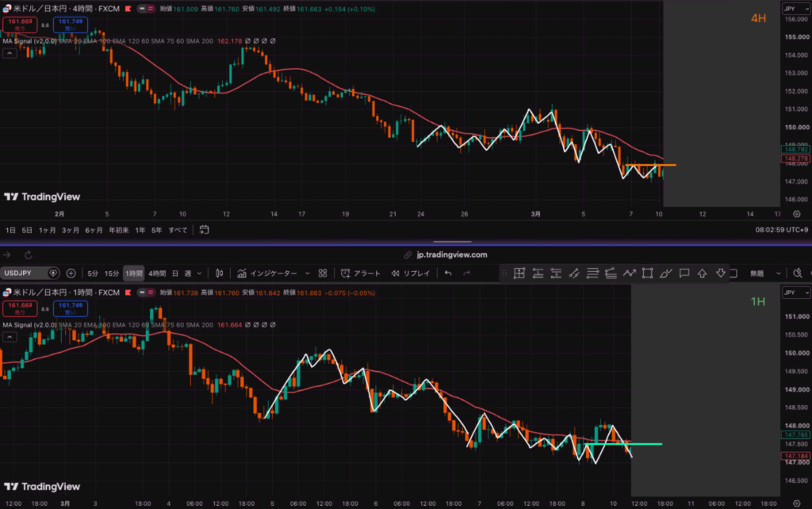Start bar replay with リプレイ button
Viewport: 812px width, 509px height.
pos(411,273)
